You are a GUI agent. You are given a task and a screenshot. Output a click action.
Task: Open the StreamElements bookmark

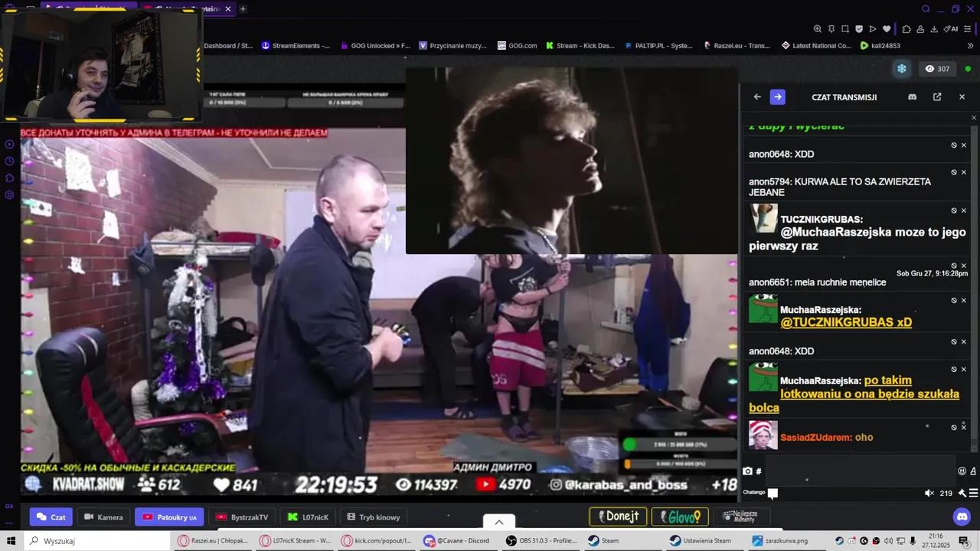[x=296, y=45]
